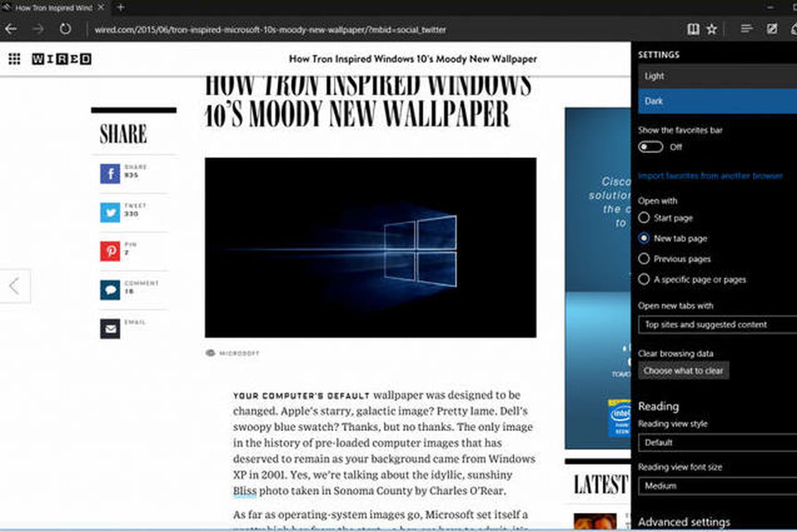797x532 pixels.
Task: Select Start page radio option
Action: click(644, 218)
